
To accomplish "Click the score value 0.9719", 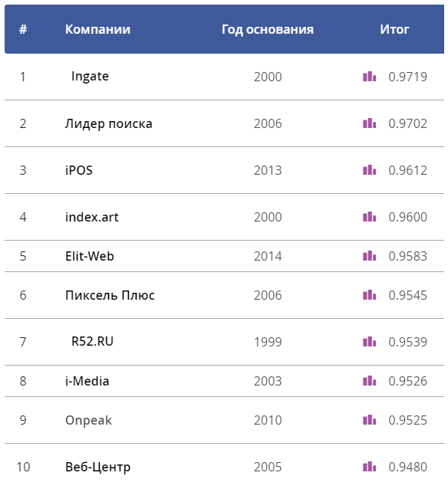I will coord(408,77).
